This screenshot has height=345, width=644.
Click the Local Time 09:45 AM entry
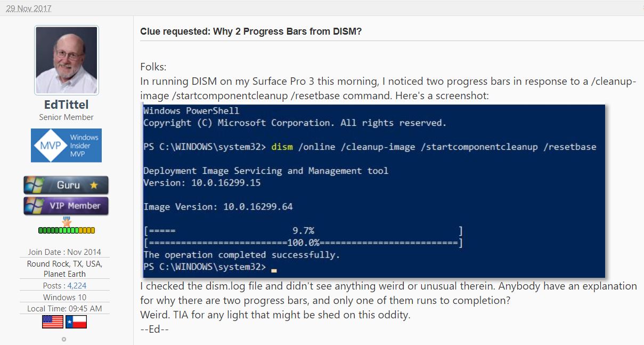pyautogui.click(x=66, y=308)
